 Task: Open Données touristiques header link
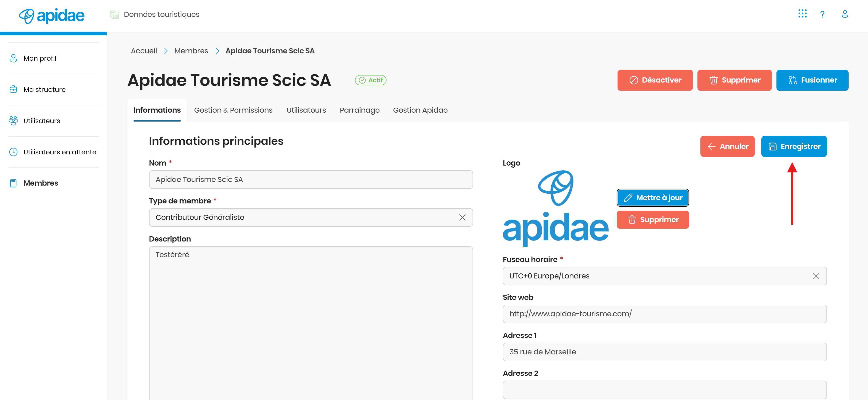[x=161, y=14]
